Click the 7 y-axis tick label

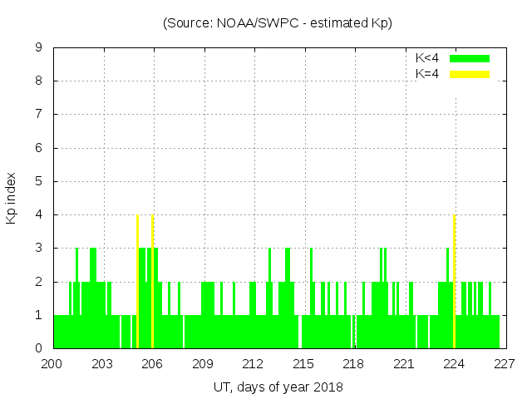38,114
